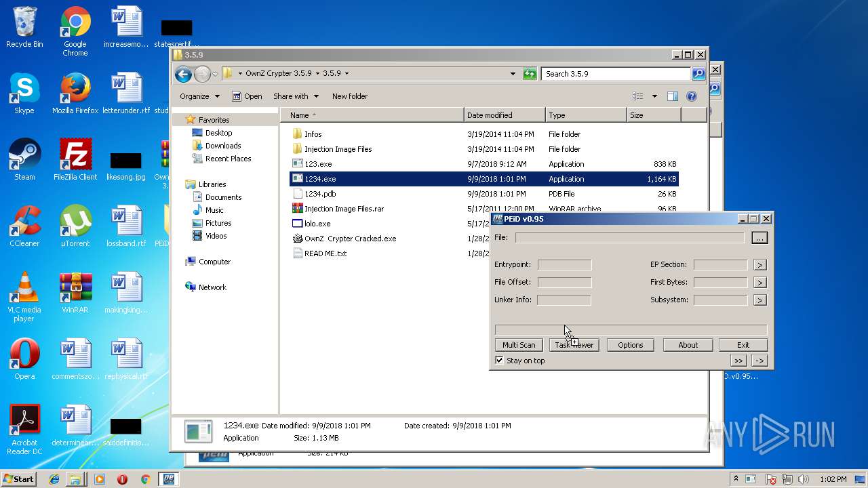Sort files by the Size column
Viewport: 868px width, 488px height.
click(x=654, y=115)
